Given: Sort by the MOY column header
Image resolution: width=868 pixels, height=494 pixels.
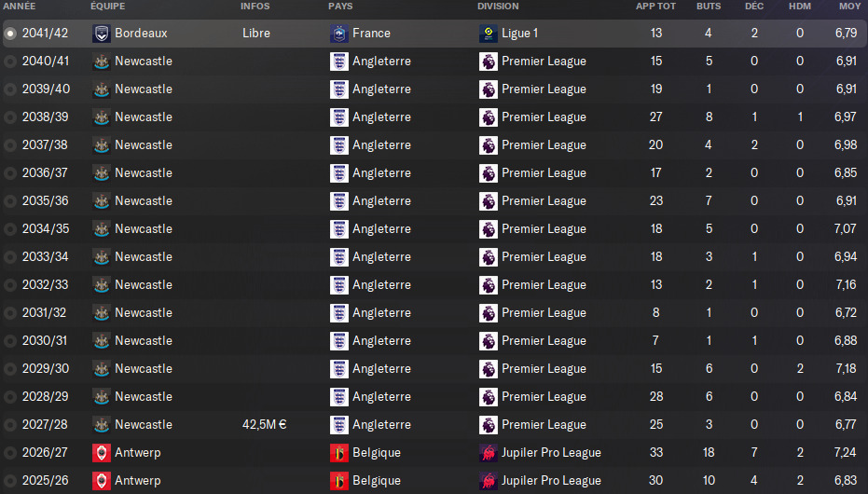Looking at the screenshot, I should (x=849, y=7).
